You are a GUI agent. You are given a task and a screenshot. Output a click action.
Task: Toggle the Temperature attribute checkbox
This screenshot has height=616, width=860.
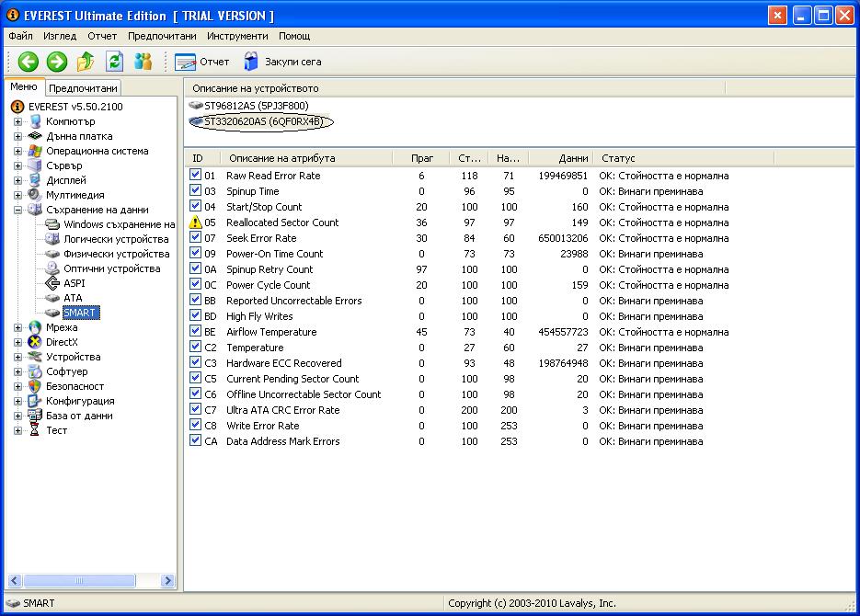pyautogui.click(x=195, y=348)
